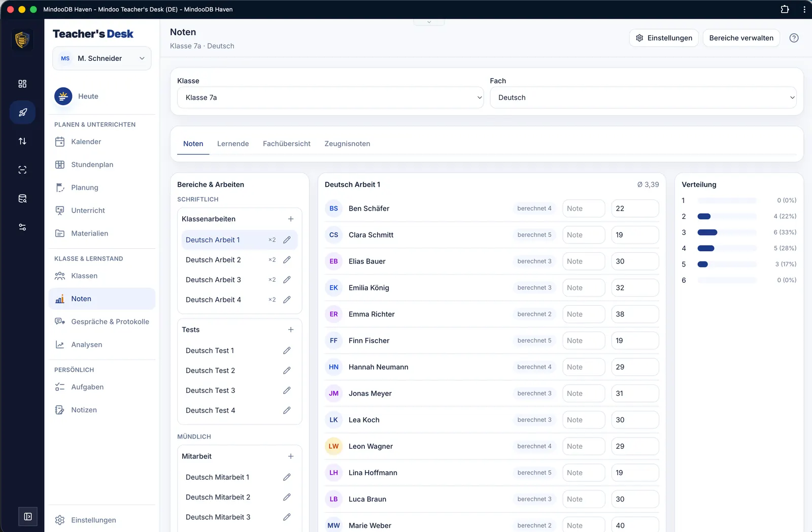Open the Klasse 7a dropdown

coord(330,97)
